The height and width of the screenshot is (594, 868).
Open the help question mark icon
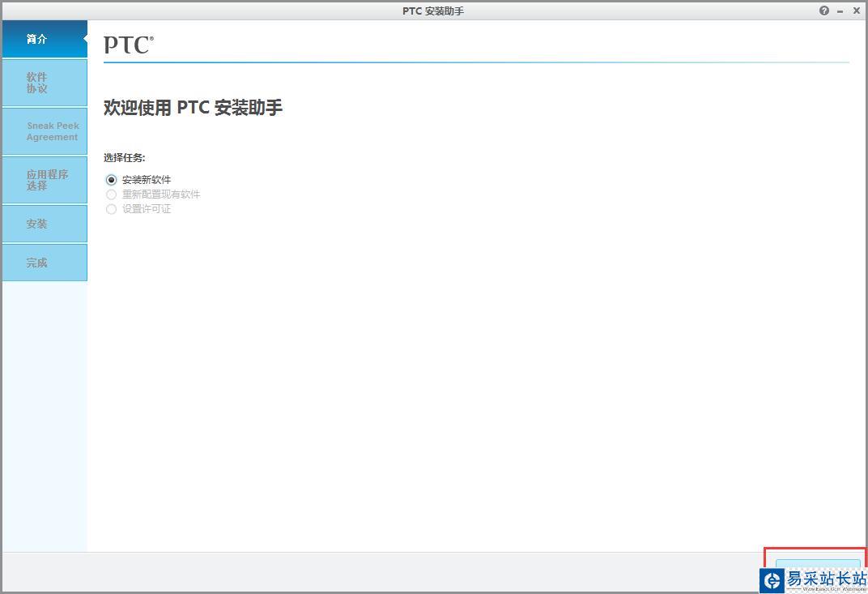[824, 11]
